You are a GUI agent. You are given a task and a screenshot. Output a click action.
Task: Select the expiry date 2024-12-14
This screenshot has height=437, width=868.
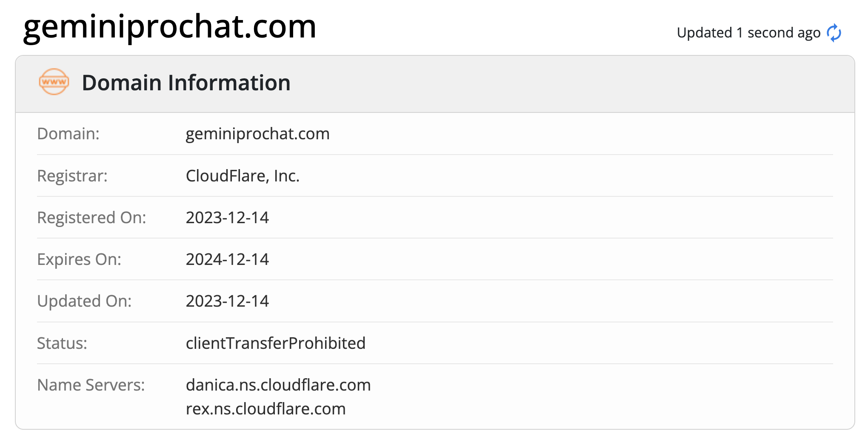(x=227, y=259)
